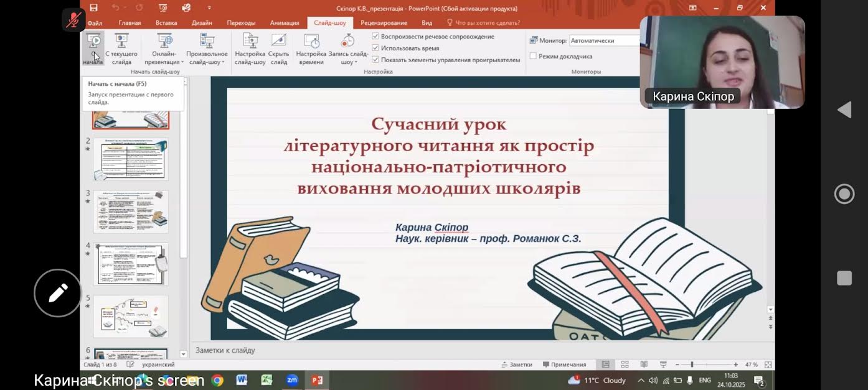Enable Режим докладчика checkbox
The height and width of the screenshot is (390, 868).
click(x=533, y=56)
